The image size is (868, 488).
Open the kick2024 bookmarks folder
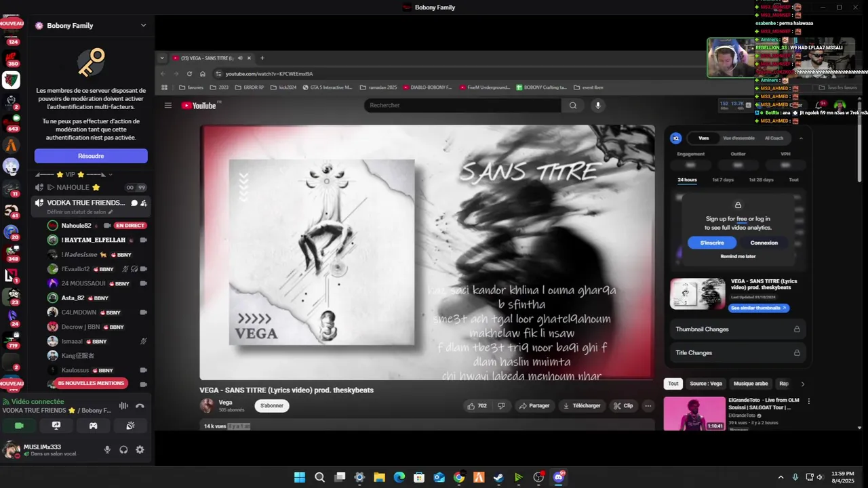click(x=283, y=87)
